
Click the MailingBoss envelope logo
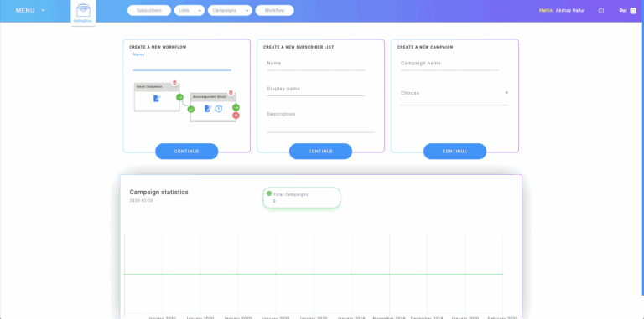click(x=83, y=10)
